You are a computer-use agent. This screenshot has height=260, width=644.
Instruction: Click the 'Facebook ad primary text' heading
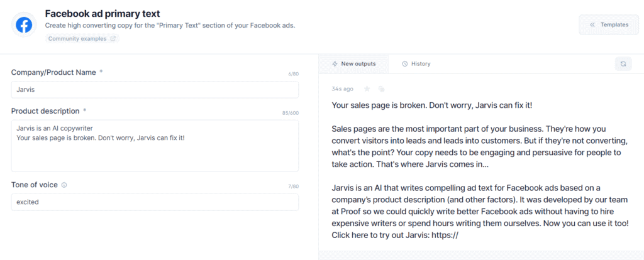pos(103,14)
